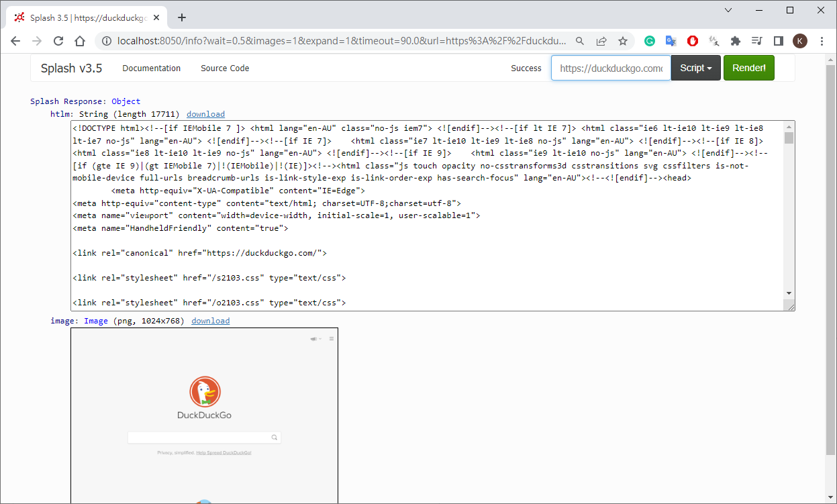Open the media controls icon
The height and width of the screenshot is (504, 837).
(x=757, y=41)
